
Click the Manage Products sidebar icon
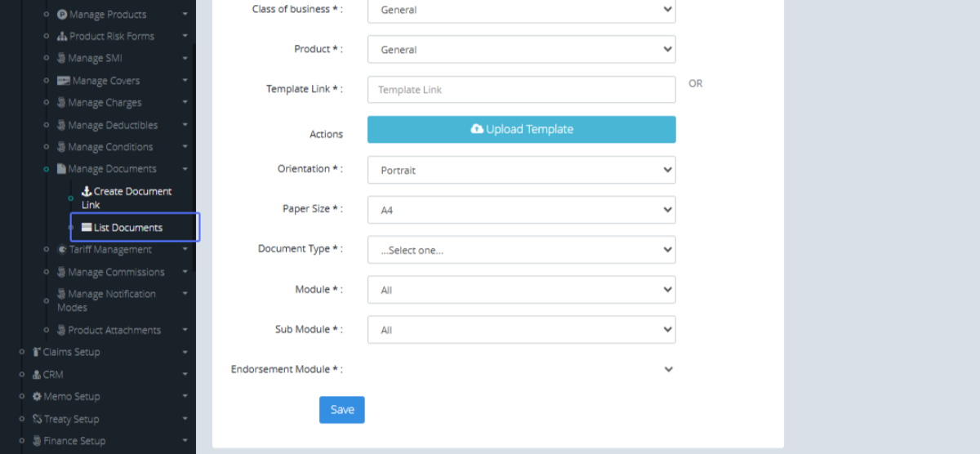click(62, 15)
